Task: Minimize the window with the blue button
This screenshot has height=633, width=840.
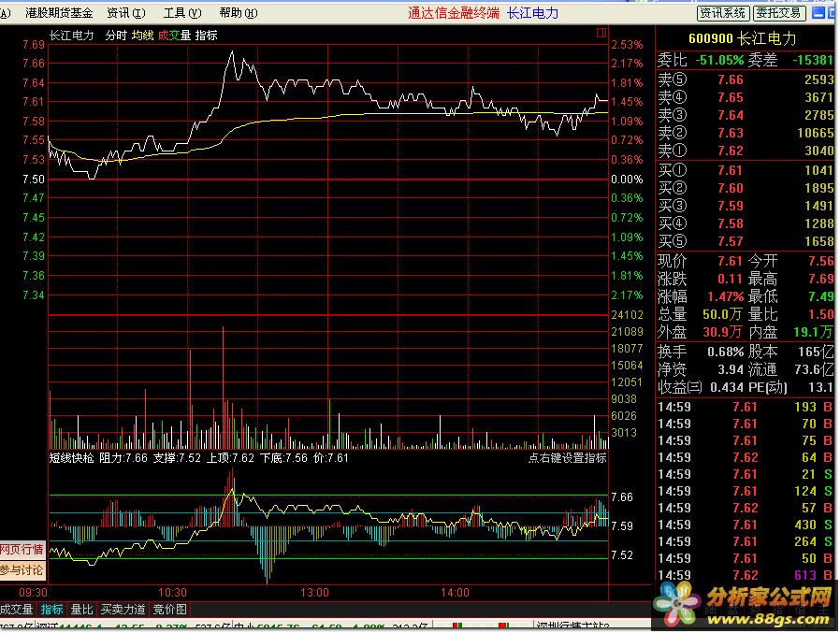Action: tap(818, 13)
